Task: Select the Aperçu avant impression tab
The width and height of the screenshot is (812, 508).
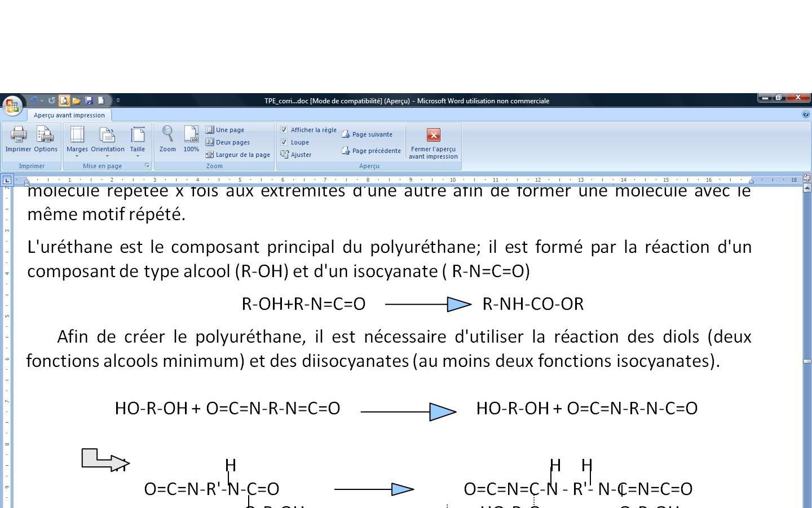Action: coord(69,115)
